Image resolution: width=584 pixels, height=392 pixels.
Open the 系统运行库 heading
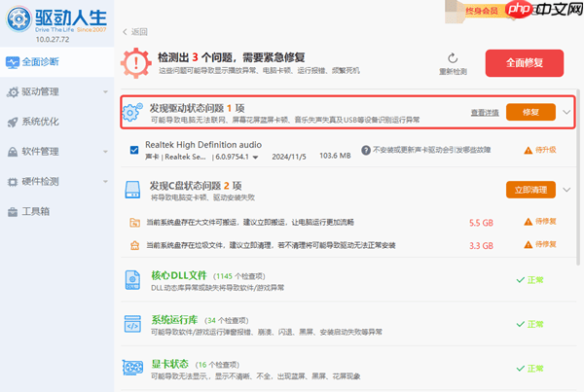tap(174, 320)
